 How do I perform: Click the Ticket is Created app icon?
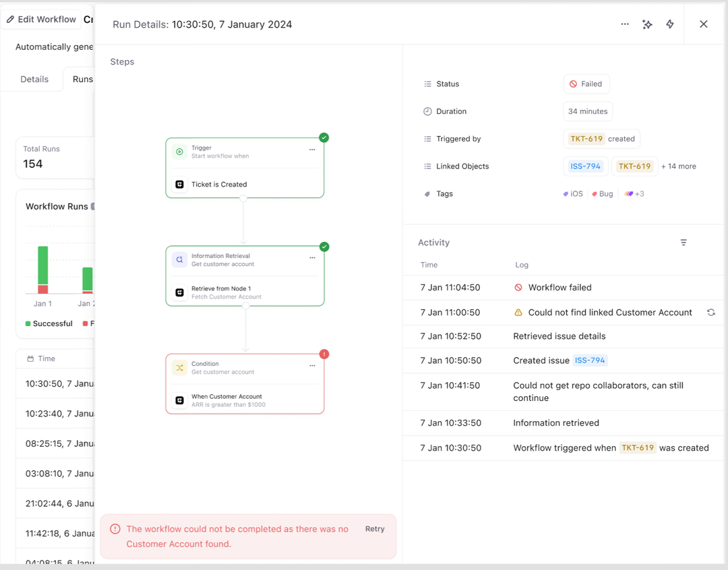pyautogui.click(x=180, y=185)
